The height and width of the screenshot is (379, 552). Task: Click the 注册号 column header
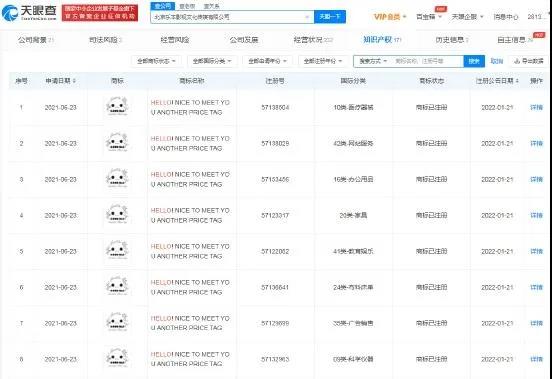(275, 81)
